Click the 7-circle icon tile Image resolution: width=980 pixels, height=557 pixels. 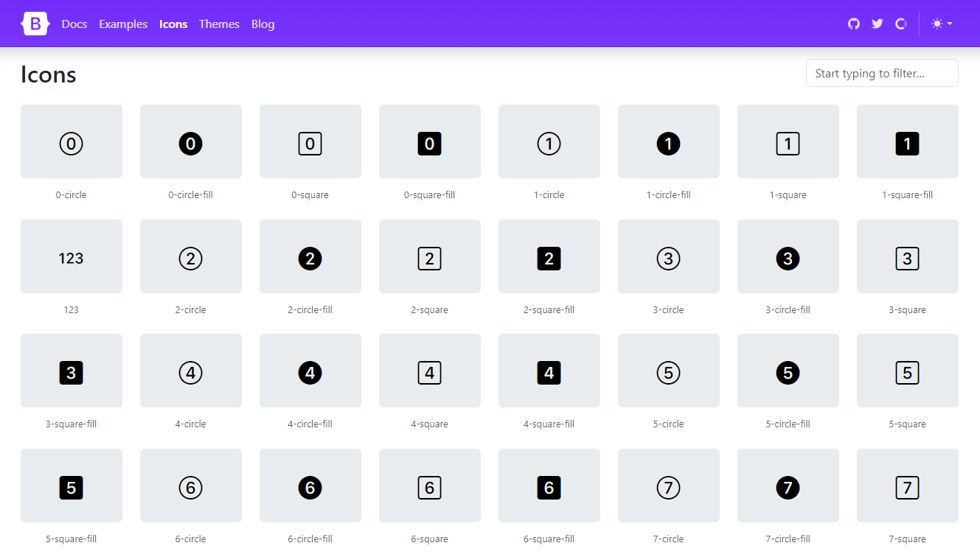coord(668,486)
